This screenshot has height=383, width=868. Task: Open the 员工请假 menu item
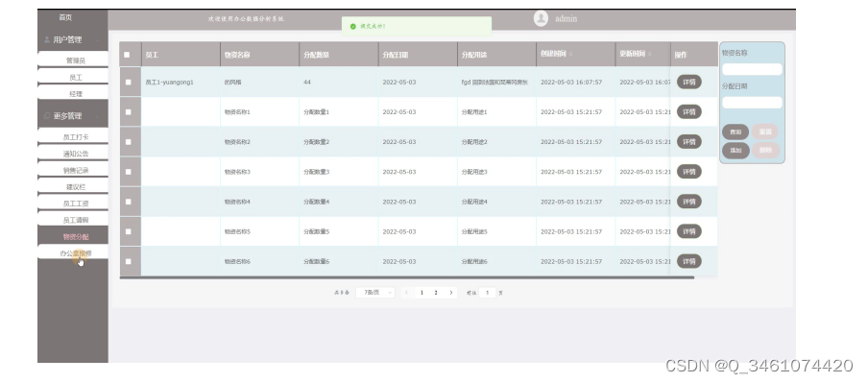click(x=73, y=220)
